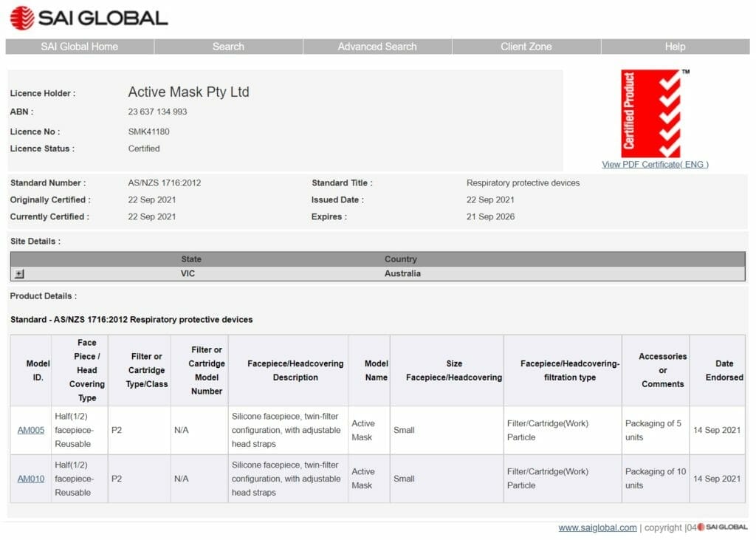This screenshot has width=756, height=540.
Task: Click the Packaging of 10 units cell
Action: click(656, 479)
